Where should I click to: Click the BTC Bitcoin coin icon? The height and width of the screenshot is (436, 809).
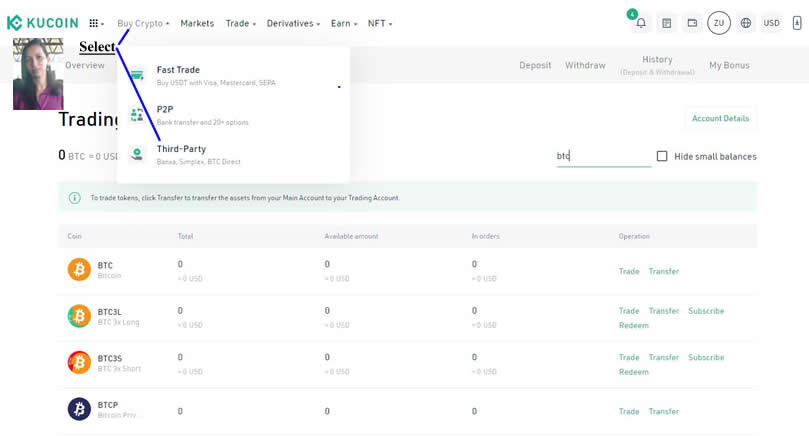79,269
